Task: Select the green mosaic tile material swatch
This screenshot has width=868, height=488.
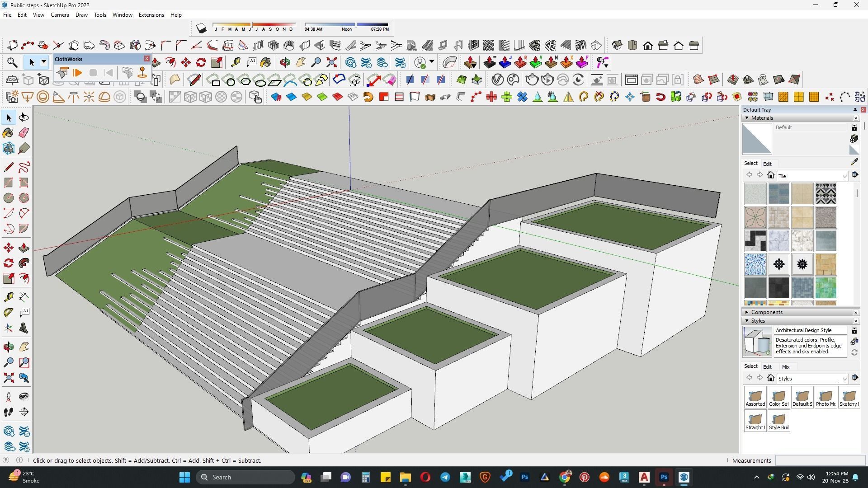Action: coord(826,288)
